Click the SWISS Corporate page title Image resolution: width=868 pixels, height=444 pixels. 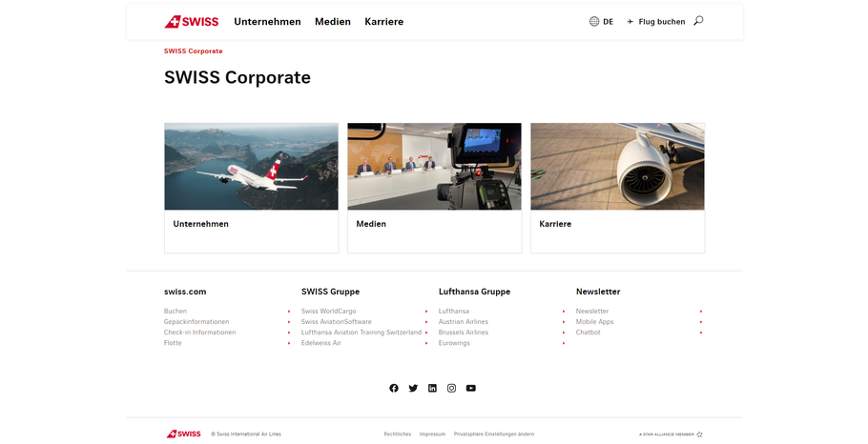(x=238, y=77)
